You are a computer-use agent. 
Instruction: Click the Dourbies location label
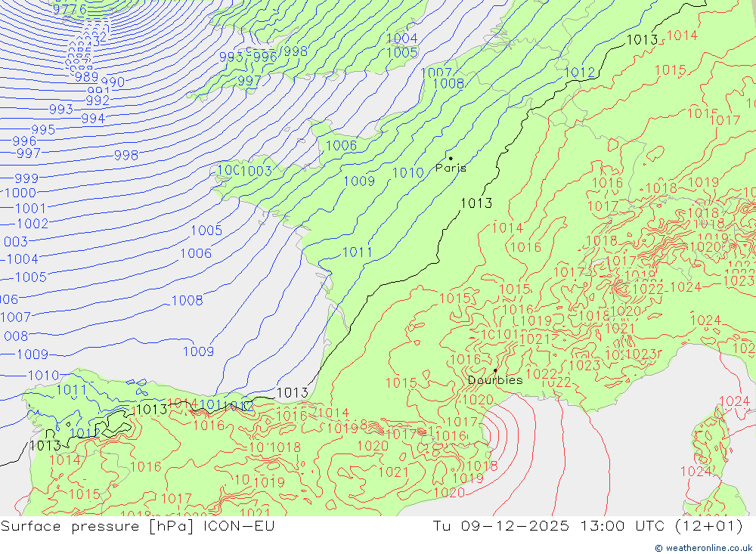[495, 380]
